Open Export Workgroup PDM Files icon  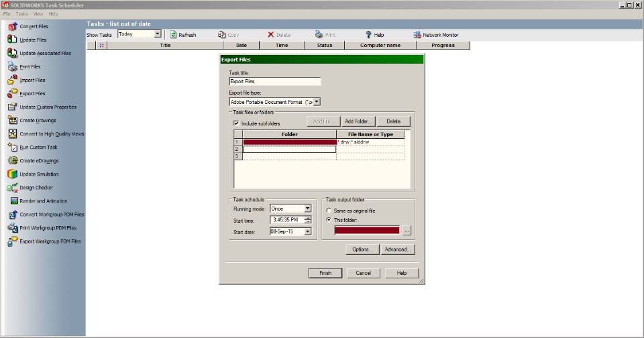pos(12,241)
